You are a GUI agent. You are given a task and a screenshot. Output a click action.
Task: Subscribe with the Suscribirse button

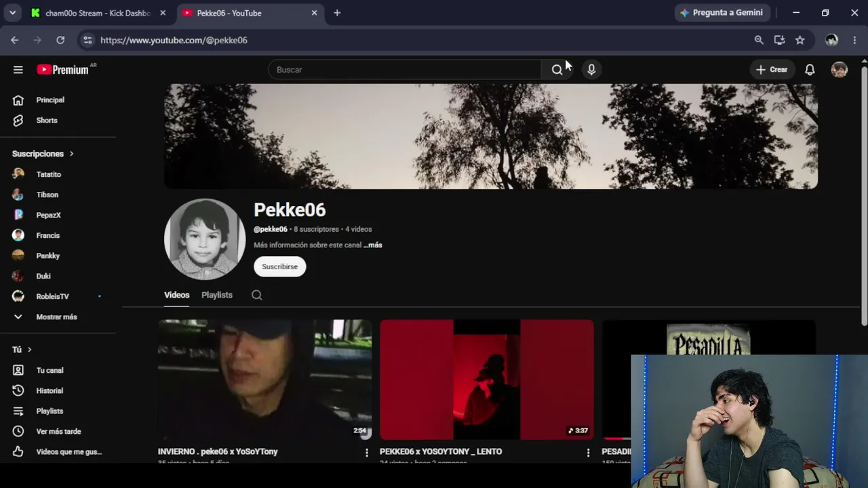[x=280, y=266]
